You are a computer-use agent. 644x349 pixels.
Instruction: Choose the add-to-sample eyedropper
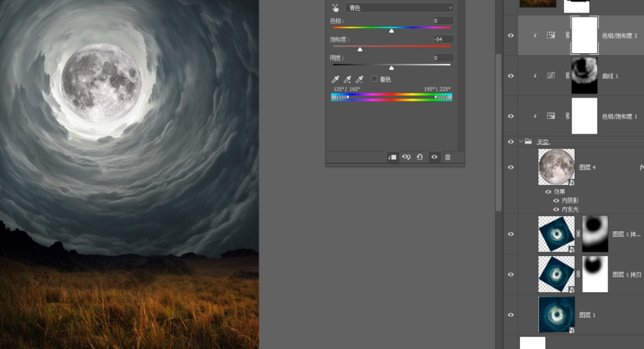(x=347, y=79)
